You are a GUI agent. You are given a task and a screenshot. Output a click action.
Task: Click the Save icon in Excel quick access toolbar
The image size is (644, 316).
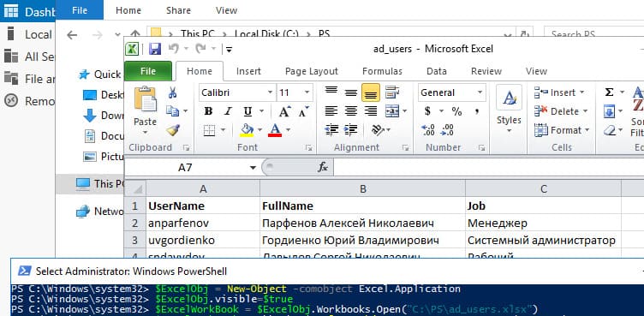point(155,49)
